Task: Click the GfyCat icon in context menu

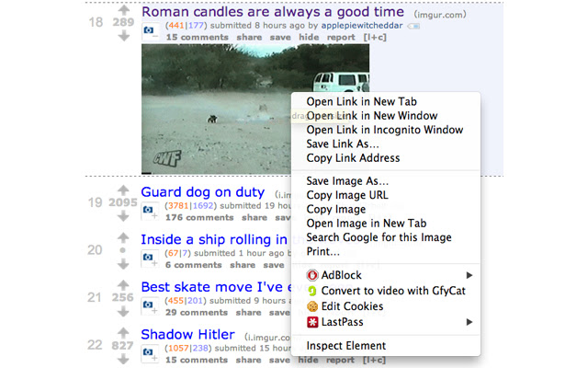Action: point(312,291)
